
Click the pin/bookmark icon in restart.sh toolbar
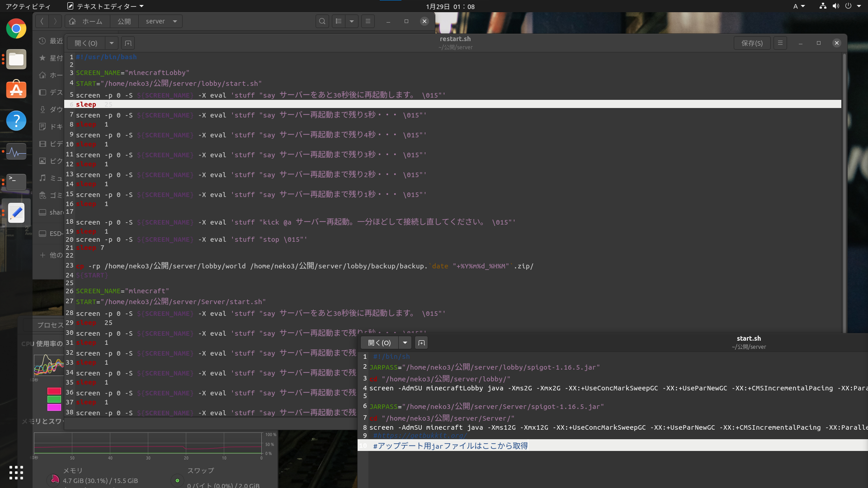click(x=128, y=42)
